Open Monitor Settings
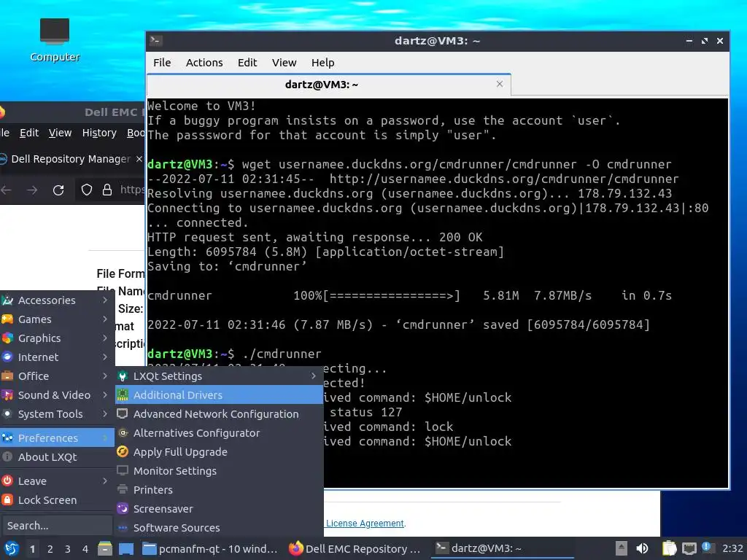 point(219,471)
